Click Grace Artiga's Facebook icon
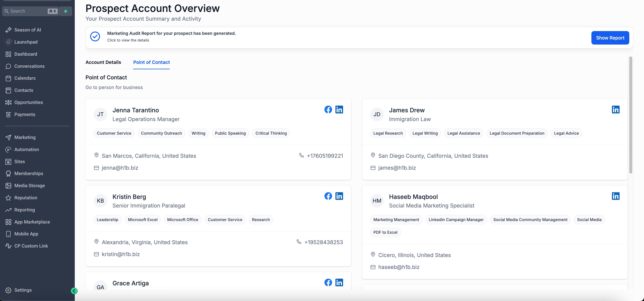The height and width of the screenshot is (301, 644). click(328, 283)
